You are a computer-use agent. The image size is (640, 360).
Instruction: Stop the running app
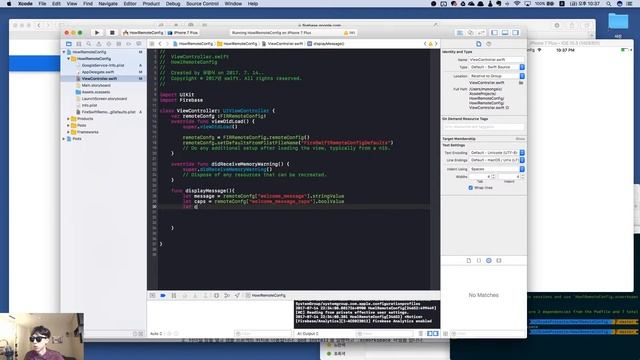(x=112, y=33)
